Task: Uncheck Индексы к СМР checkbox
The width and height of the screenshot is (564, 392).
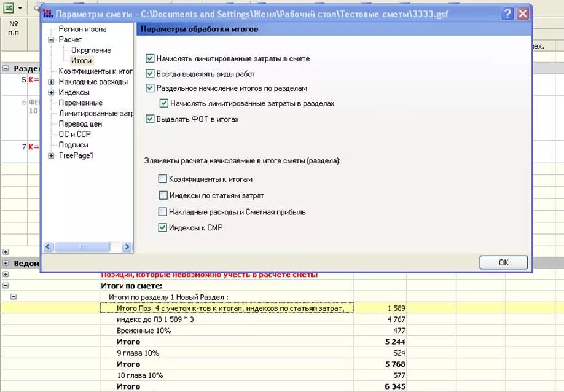Action: [163, 228]
